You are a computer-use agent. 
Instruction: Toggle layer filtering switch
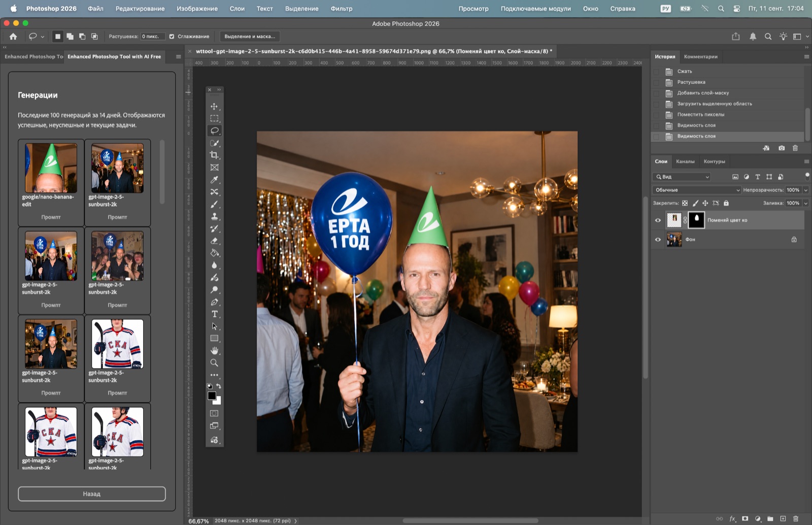pyautogui.click(x=807, y=176)
